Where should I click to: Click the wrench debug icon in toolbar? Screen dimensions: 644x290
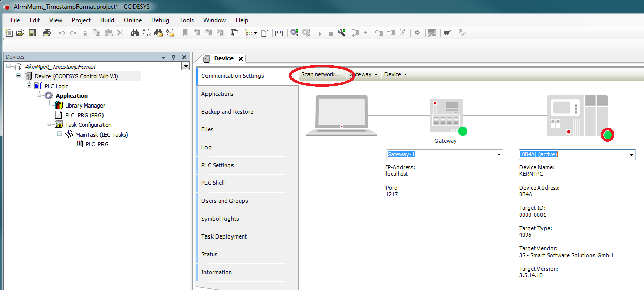(342, 33)
